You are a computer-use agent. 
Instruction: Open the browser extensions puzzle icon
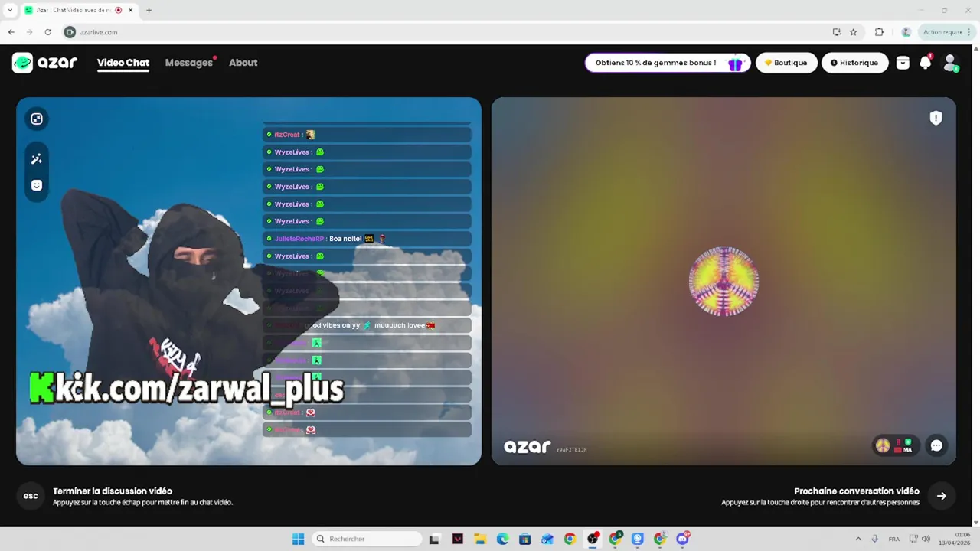(x=879, y=32)
